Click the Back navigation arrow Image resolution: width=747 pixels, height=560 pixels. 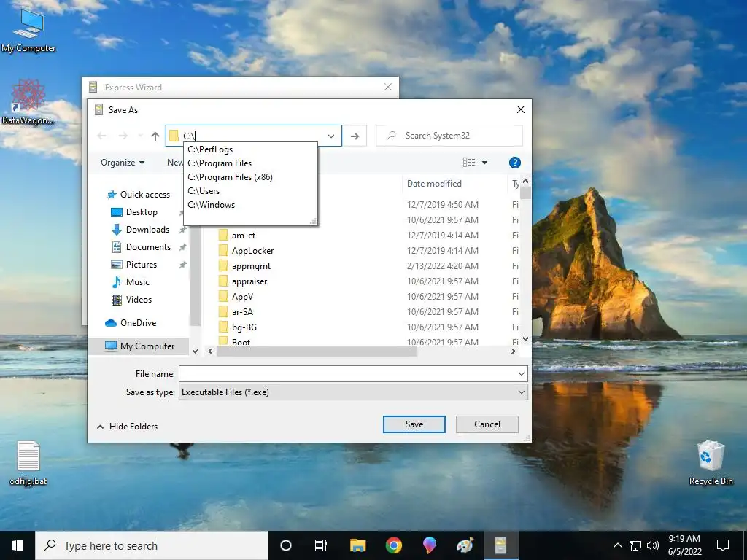click(x=101, y=136)
